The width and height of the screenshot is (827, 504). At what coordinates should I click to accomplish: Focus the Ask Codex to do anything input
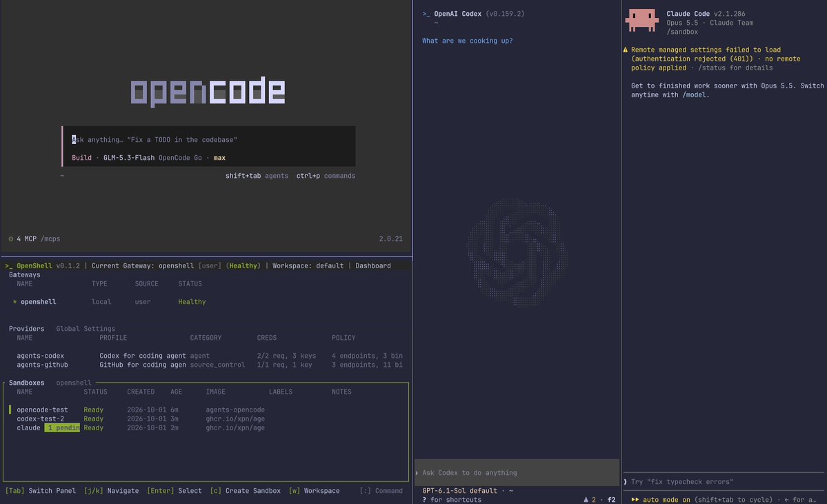(x=517, y=473)
